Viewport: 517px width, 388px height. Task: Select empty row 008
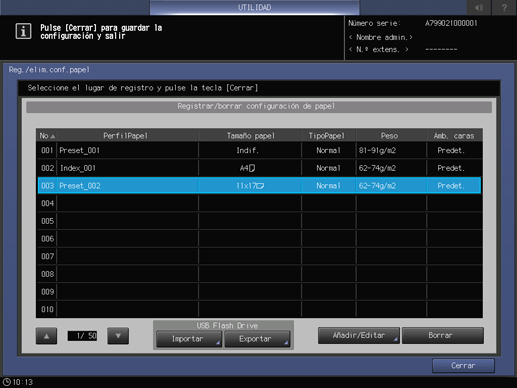pos(259,274)
